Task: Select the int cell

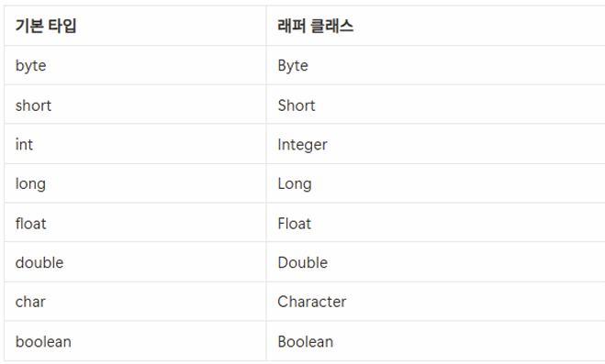Action: 135,144
